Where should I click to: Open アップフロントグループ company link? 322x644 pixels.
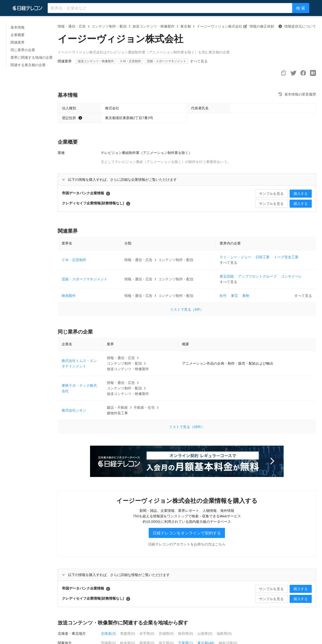click(x=257, y=276)
